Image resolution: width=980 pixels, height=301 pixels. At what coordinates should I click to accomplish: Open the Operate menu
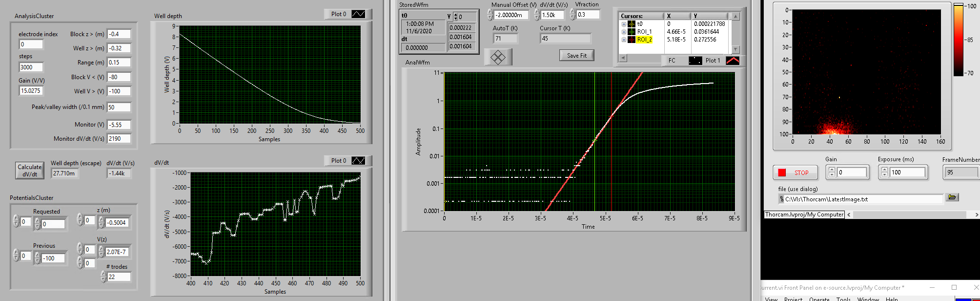coord(819,299)
